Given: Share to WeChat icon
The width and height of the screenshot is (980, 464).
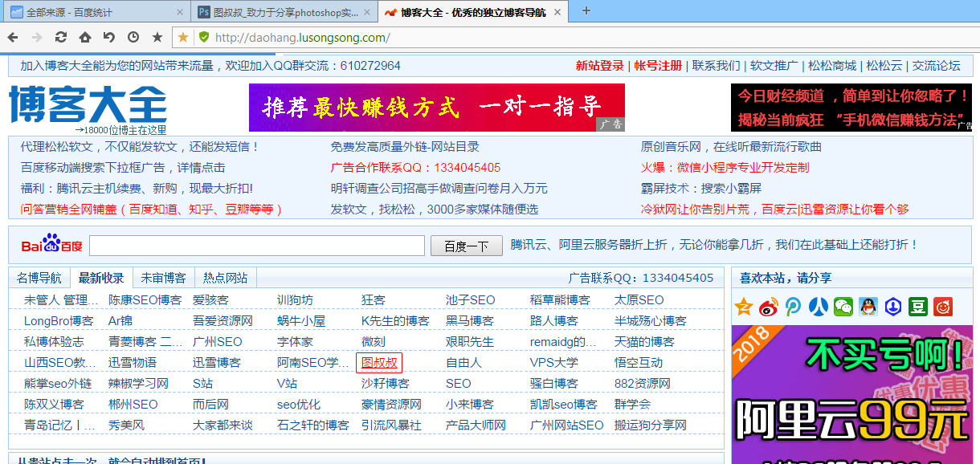Looking at the screenshot, I should [x=843, y=306].
